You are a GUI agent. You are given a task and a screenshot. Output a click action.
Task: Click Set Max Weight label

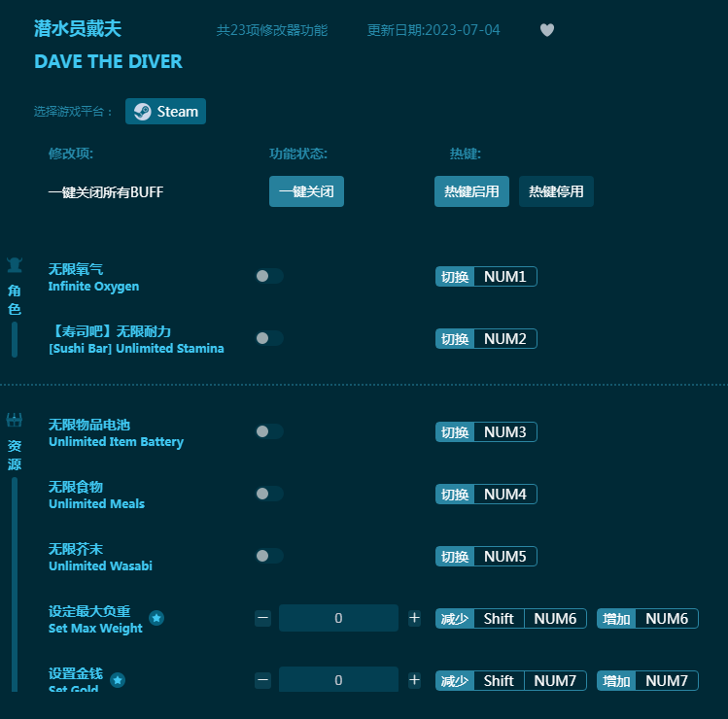pos(95,628)
